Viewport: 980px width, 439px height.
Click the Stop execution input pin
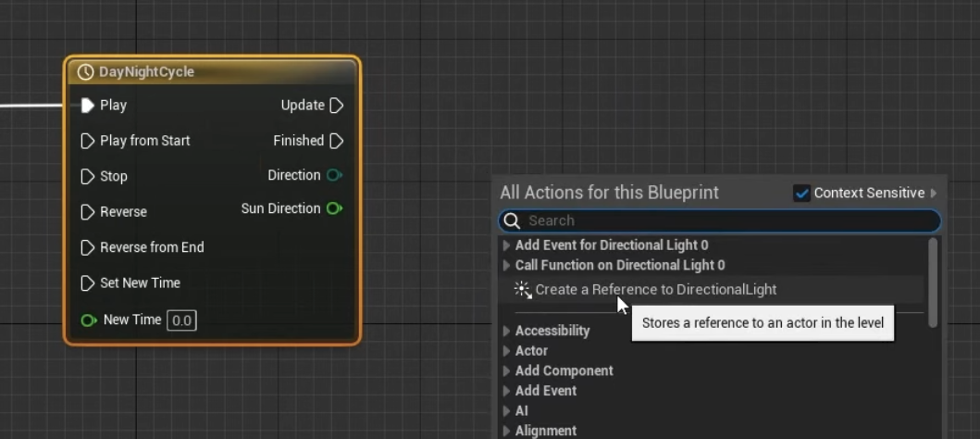coord(88,176)
